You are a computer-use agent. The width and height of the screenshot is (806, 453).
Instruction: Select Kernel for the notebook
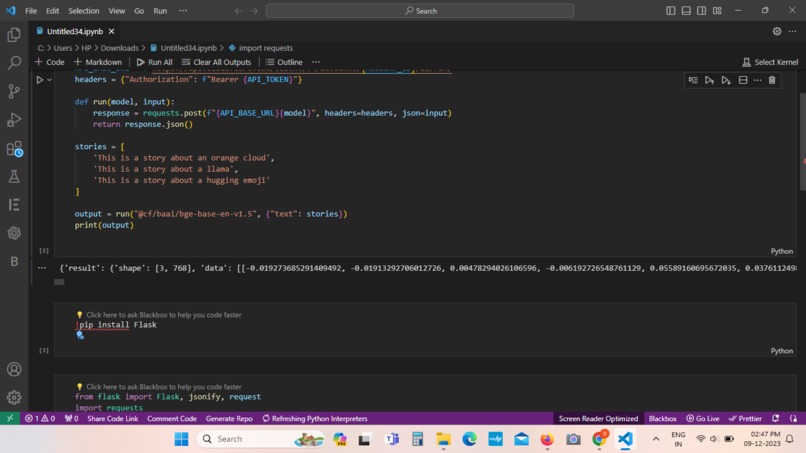tap(770, 62)
